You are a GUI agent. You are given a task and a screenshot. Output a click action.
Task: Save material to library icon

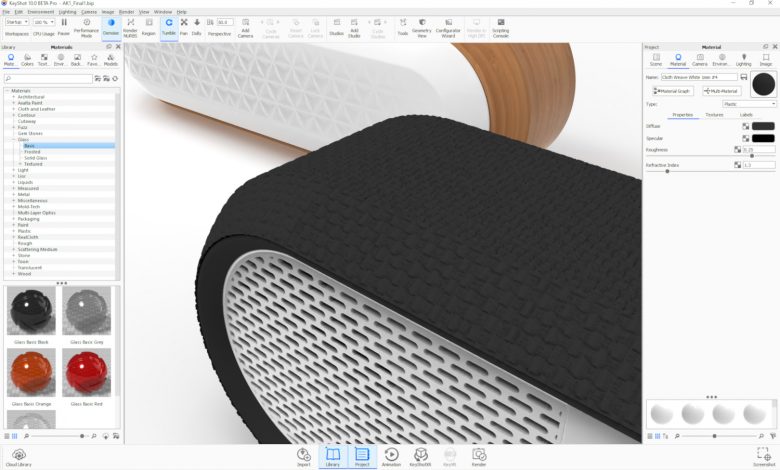point(743,77)
